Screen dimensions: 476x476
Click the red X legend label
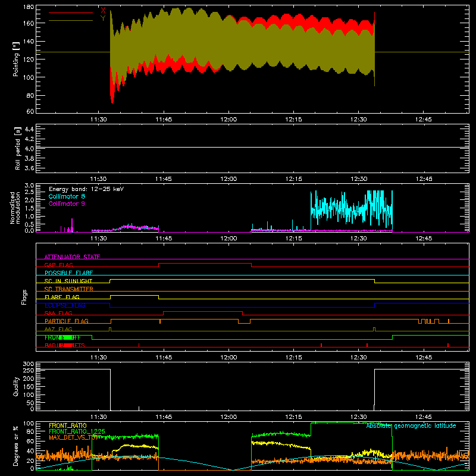(103, 10)
